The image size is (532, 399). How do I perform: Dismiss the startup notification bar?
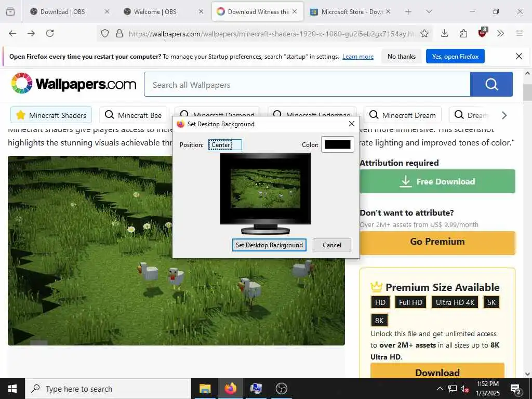[519, 56]
